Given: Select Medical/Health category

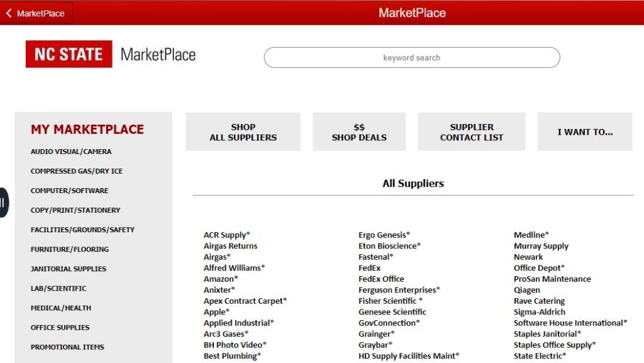Looking at the screenshot, I should (61, 308).
